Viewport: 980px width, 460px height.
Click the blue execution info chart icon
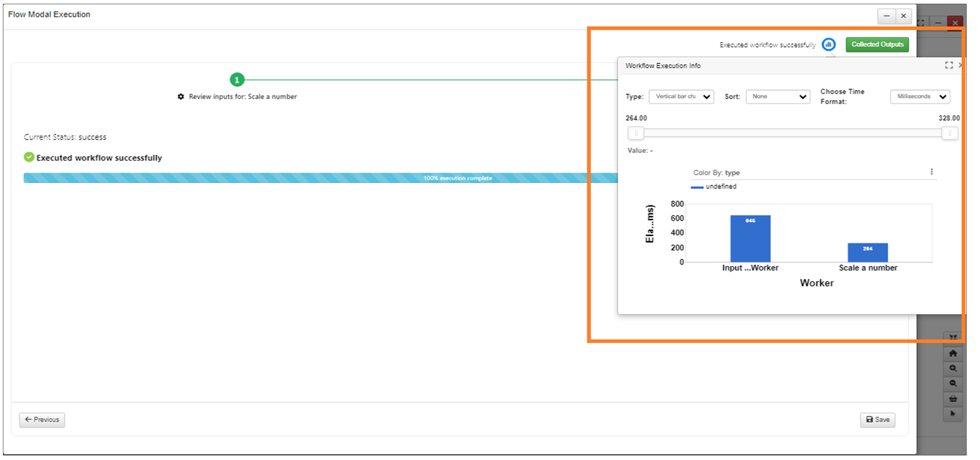coord(828,44)
